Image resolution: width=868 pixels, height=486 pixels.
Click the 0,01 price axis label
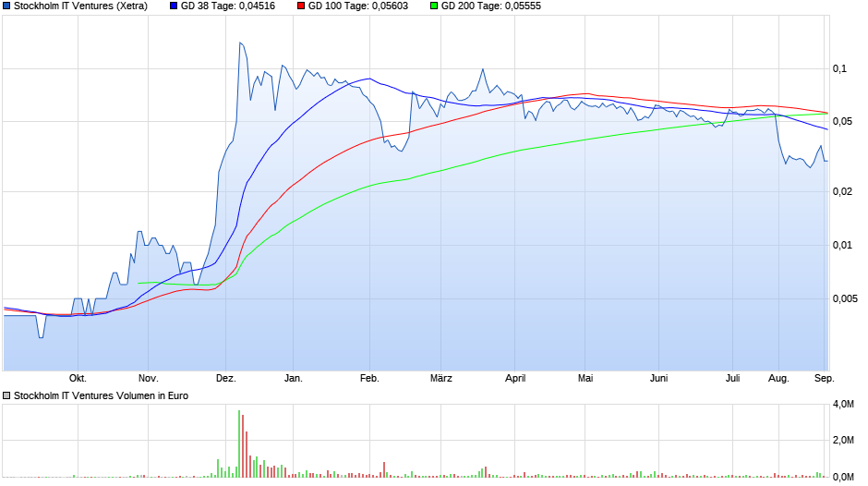[x=842, y=245]
